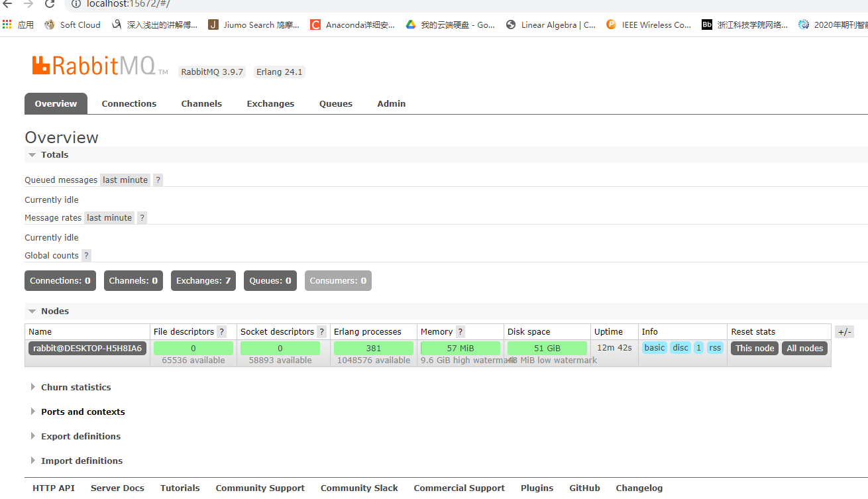This screenshot has height=499, width=868.
Task: Open the Google Drive bookmark
Action: point(451,25)
